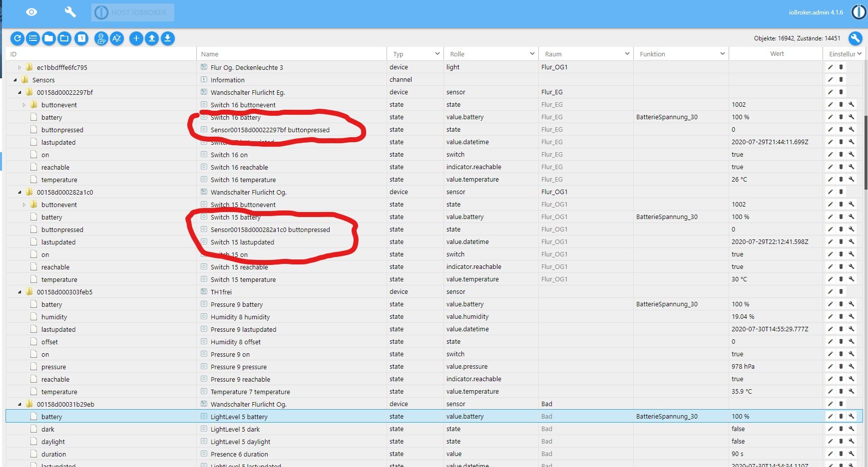Viewport: 868px width, 467px height.
Task: Toggle expert mode icon in toolbar
Action: [101, 38]
